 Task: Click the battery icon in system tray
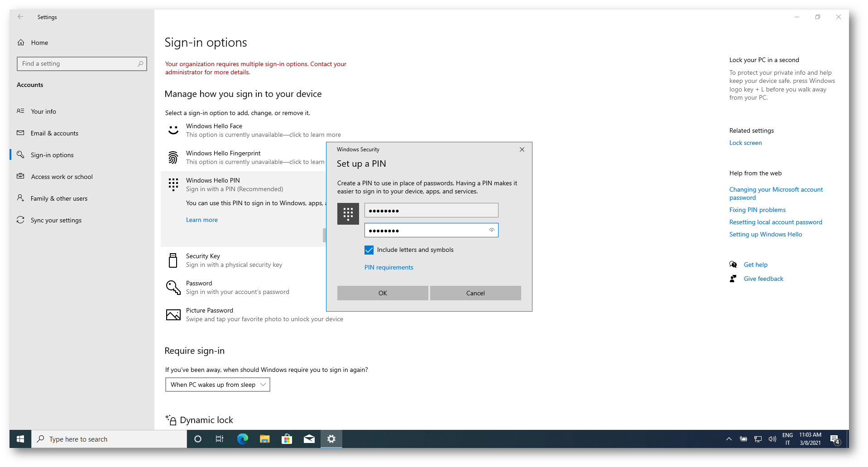[x=743, y=439]
